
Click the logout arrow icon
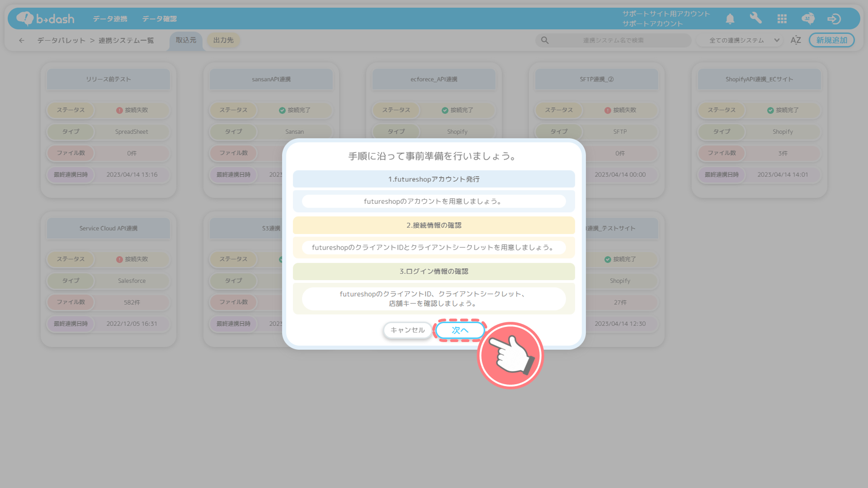[834, 19]
